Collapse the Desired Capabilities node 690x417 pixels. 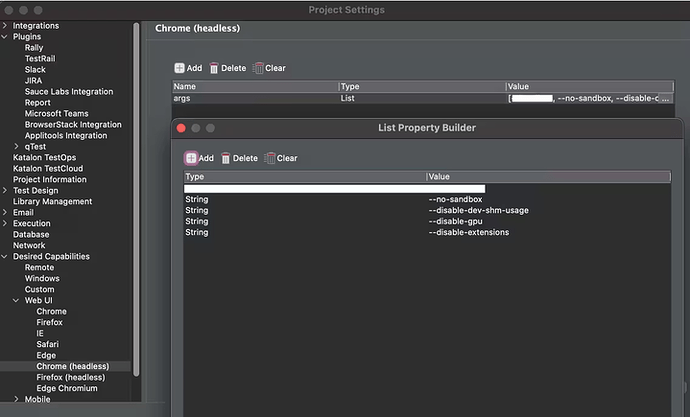tap(5, 256)
